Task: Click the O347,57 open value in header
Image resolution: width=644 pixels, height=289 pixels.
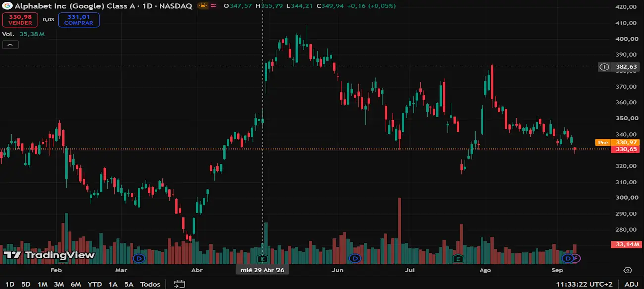Action: point(238,6)
